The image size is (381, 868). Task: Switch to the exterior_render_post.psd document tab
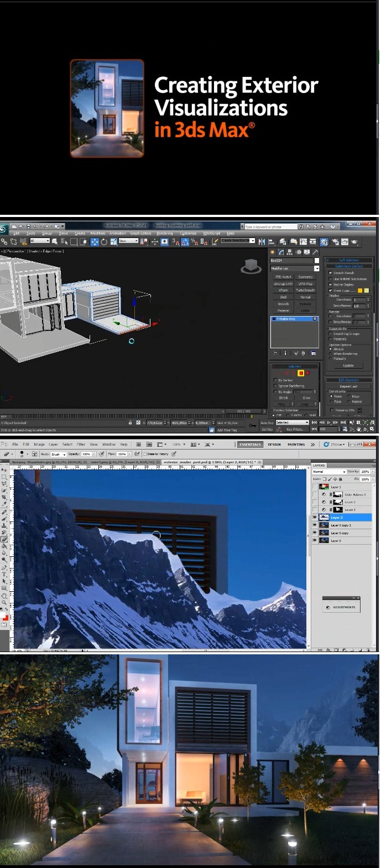coord(211,461)
